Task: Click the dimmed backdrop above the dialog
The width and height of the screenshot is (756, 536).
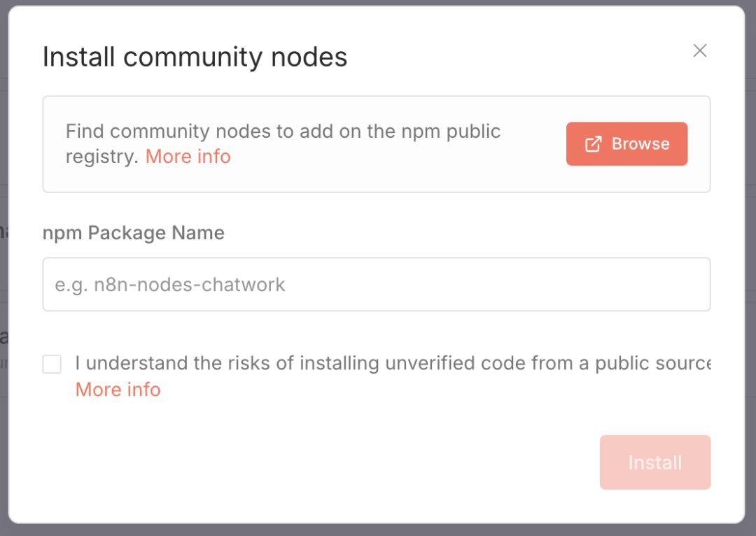Action: (378, 3)
